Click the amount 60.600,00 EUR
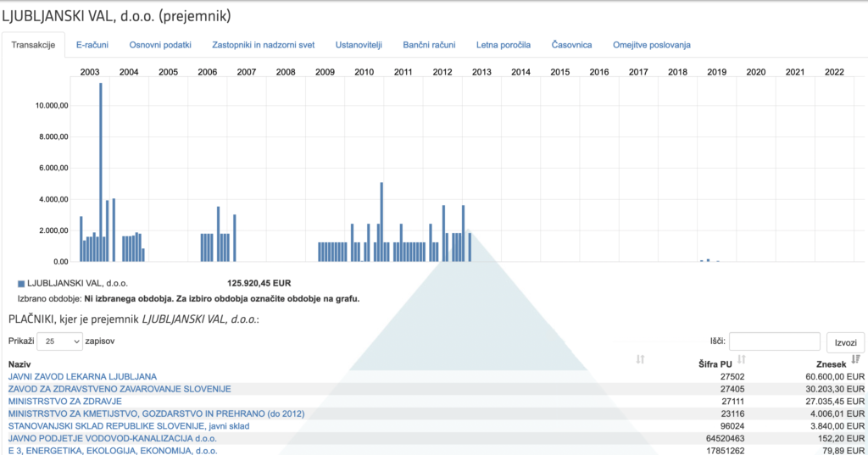 (835, 376)
